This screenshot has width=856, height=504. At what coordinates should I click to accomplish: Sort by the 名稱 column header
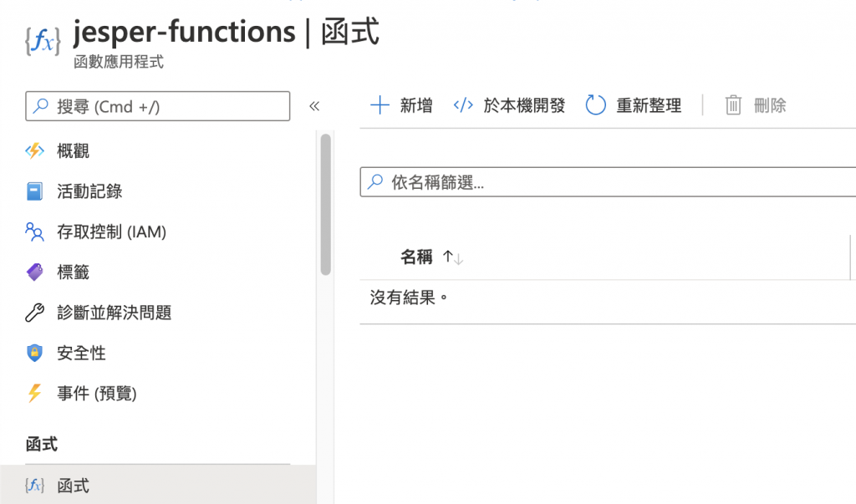pos(416,257)
